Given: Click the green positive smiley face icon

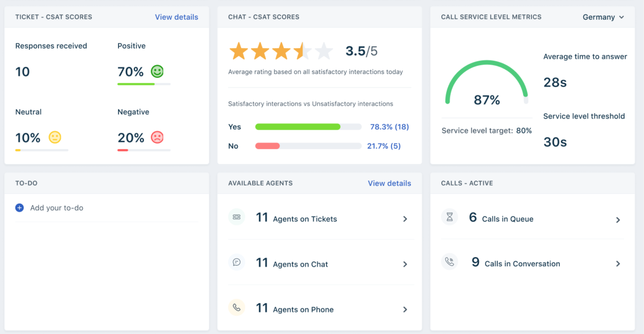Looking at the screenshot, I should [157, 72].
